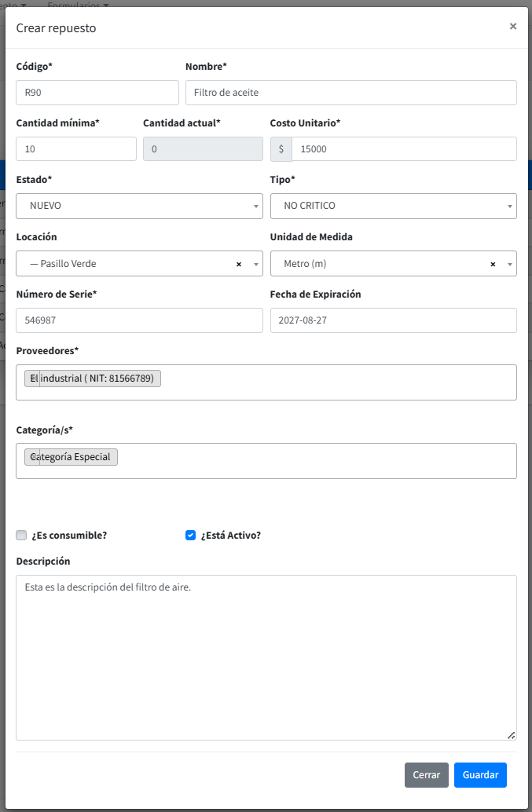The image size is (532, 812).
Task: Clear the Locación selection with its x
Action: pyautogui.click(x=239, y=265)
